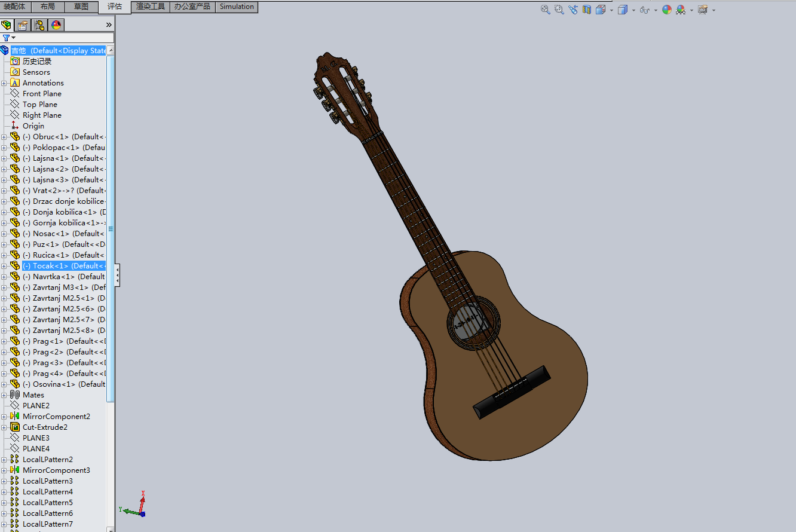Switch to the 草图 tab
Screen dimensions: 796x532
tap(81, 7)
